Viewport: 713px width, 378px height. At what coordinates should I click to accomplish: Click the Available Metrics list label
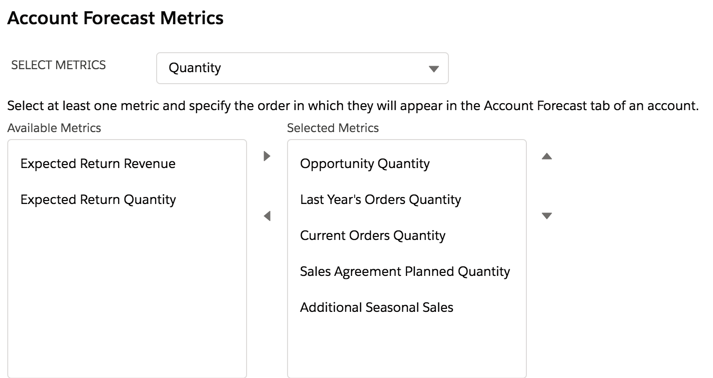point(54,128)
